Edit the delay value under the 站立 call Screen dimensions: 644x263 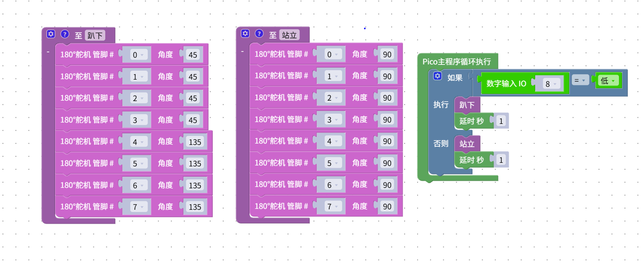click(501, 160)
